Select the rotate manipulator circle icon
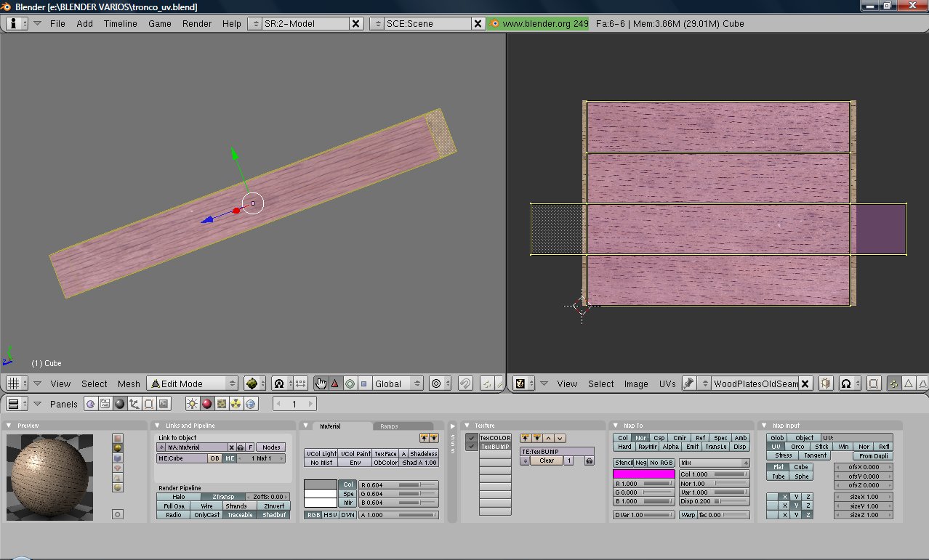929x560 pixels. (350, 384)
